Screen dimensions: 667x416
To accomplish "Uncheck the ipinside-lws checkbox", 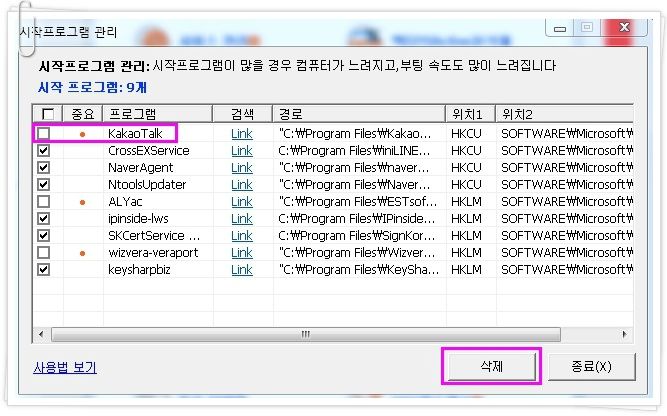I will tap(43, 219).
